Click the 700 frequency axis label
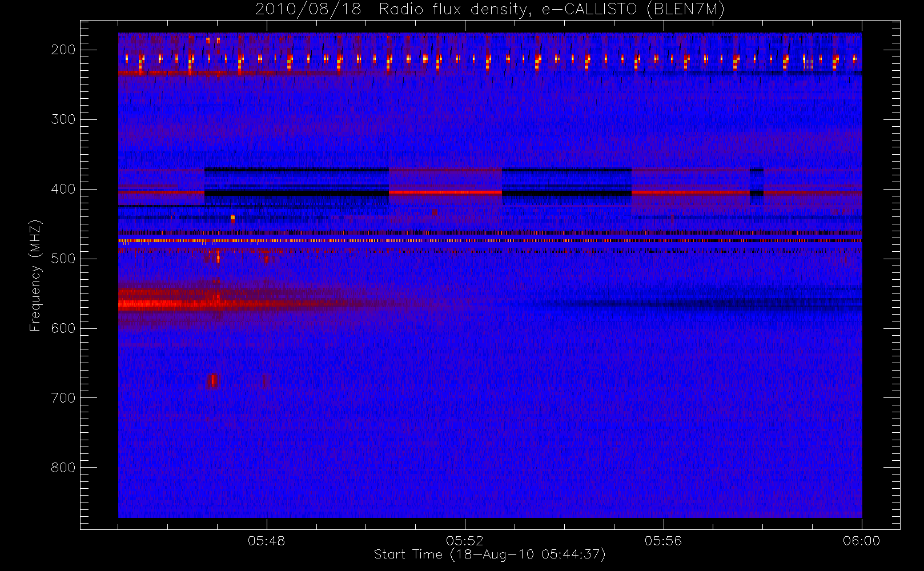This screenshot has height=571, width=924. 63,398
